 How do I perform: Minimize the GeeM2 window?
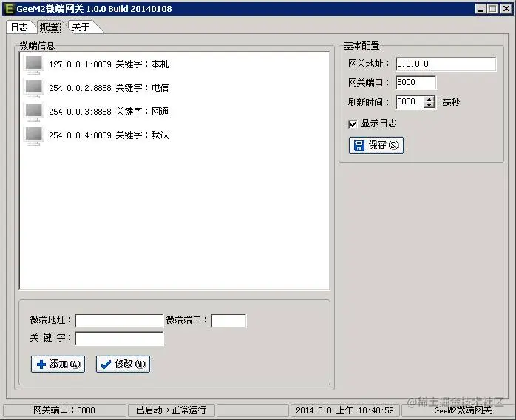point(481,9)
